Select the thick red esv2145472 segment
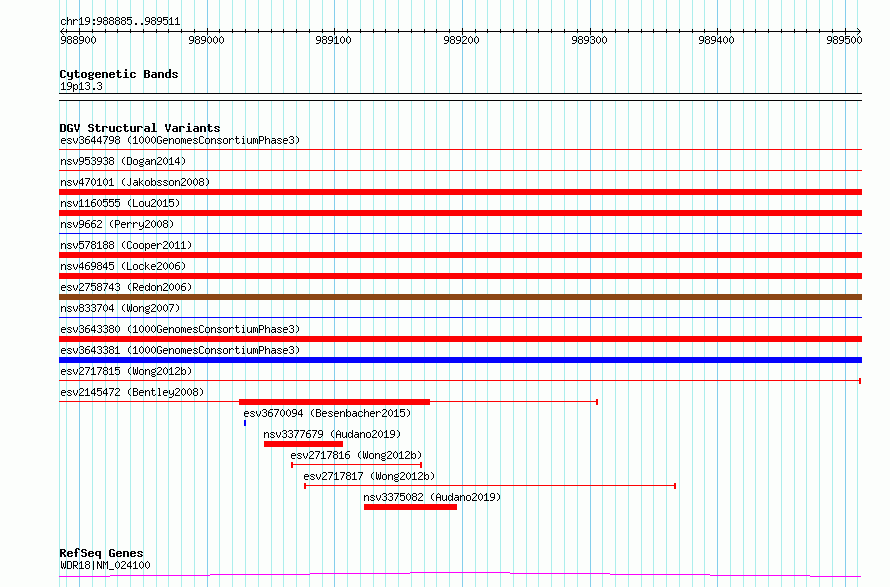Image resolution: width=890 pixels, height=587 pixels. 334,402
